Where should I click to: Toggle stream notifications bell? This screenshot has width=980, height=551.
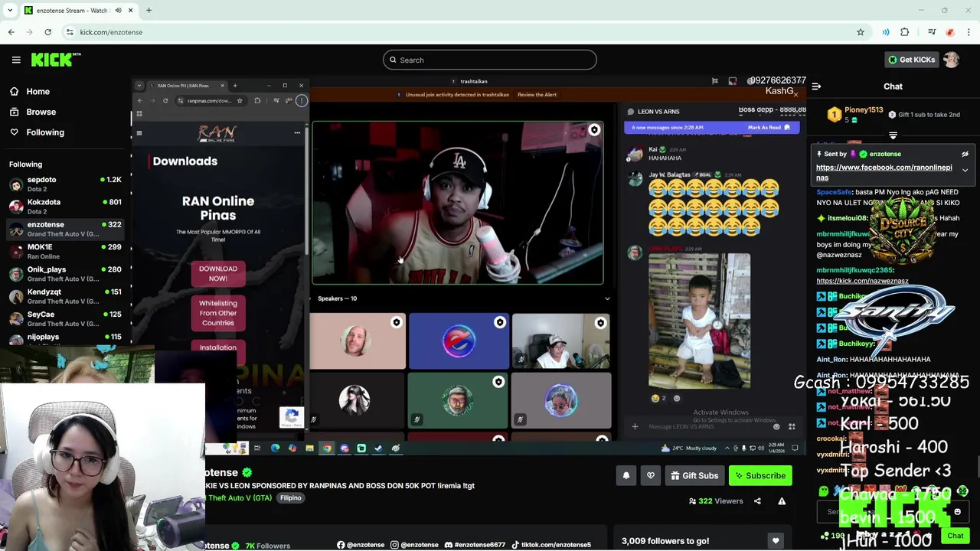tap(626, 476)
